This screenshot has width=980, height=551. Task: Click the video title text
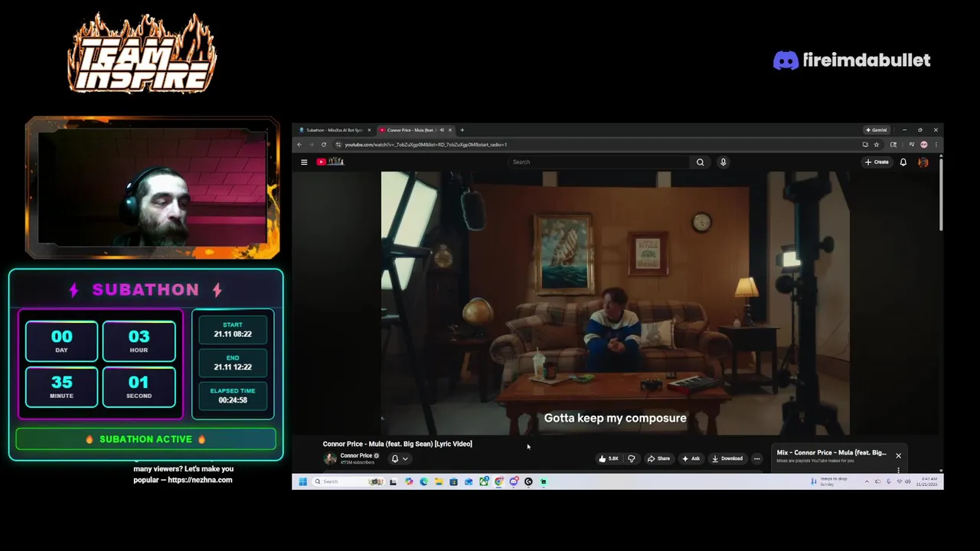click(397, 444)
